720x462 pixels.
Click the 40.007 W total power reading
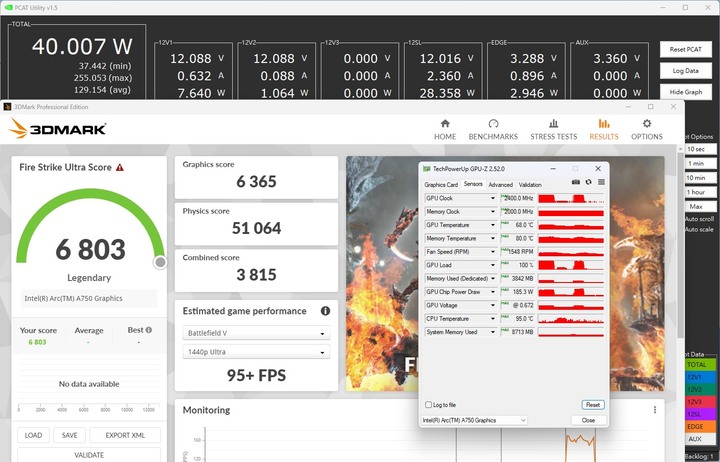pyautogui.click(x=82, y=46)
